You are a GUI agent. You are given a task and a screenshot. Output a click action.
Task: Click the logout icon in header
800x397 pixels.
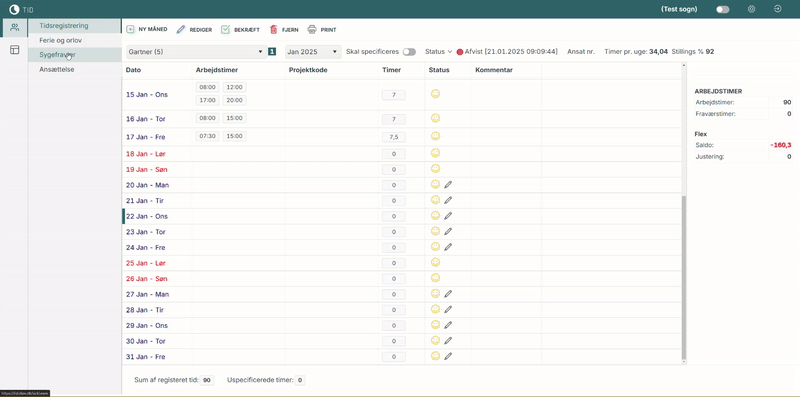(778, 9)
